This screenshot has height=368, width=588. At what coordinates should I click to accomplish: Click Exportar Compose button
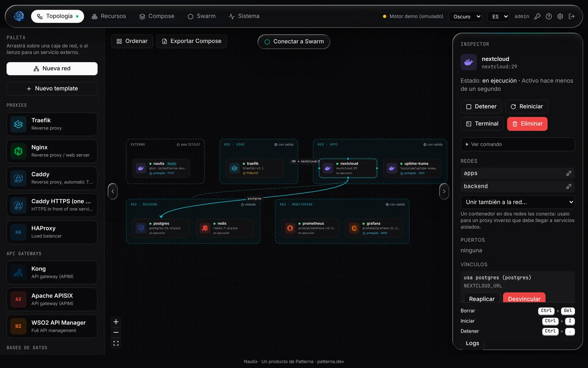(191, 41)
